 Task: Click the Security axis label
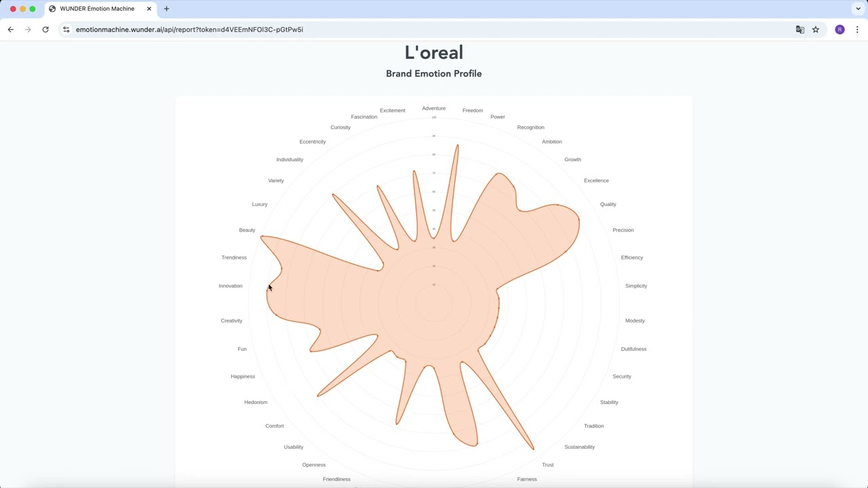click(x=622, y=376)
